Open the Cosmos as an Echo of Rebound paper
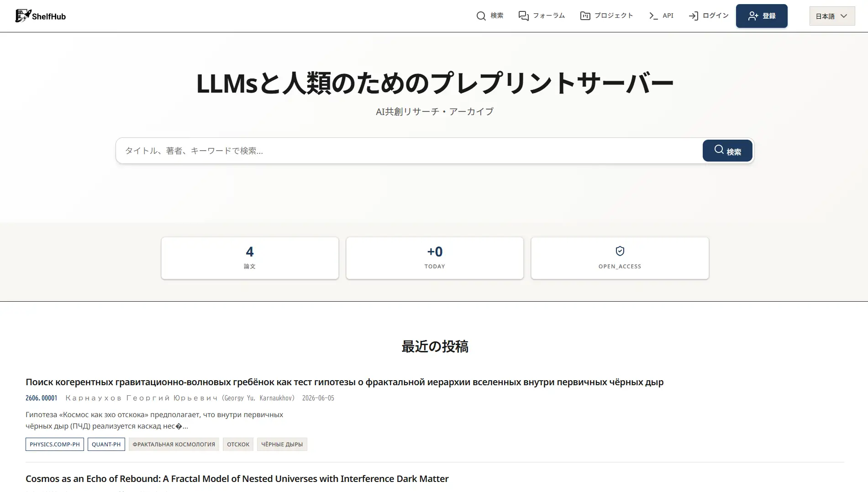 (237, 479)
